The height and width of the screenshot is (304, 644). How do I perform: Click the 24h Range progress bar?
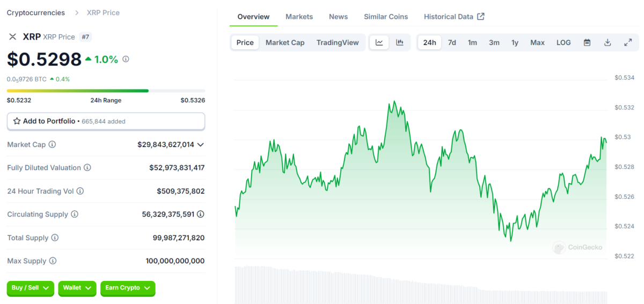click(x=106, y=91)
